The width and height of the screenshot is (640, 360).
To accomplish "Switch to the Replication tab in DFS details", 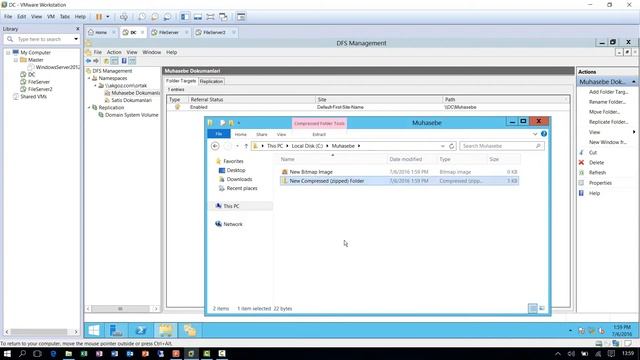I will [211, 81].
